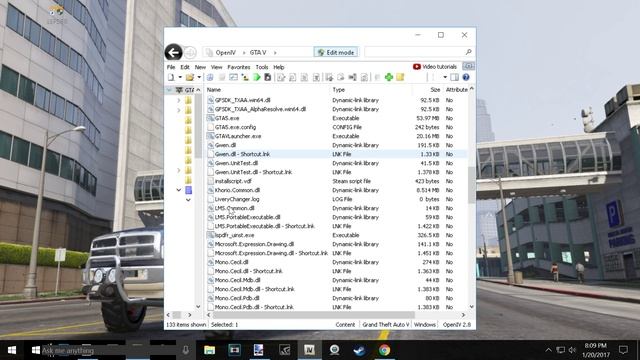The height and width of the screenshot is (360, 640).
Task: Click the blue help question mark icon
Action: point(466,77)
